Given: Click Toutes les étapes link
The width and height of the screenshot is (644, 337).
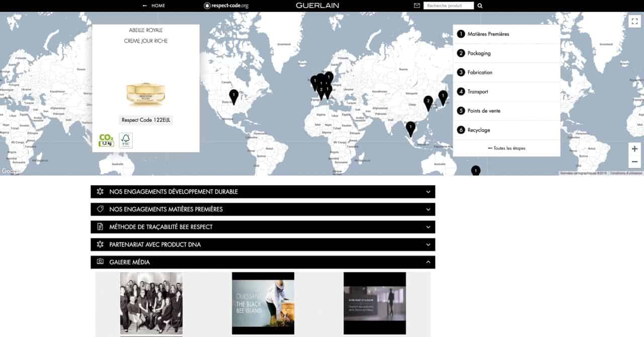Looking at the screenshot, I should click(507, 148).
